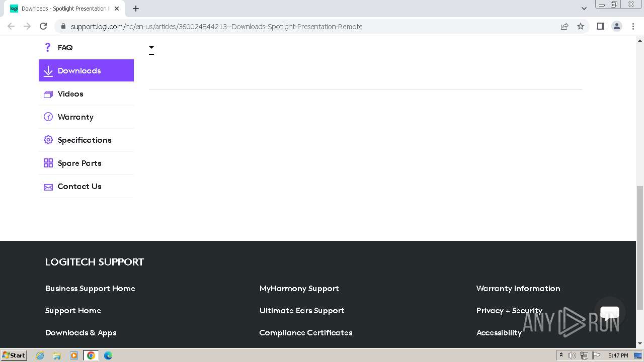Switch to Chrome in the taskbar
644x362 pixels.
coord(91,355)
